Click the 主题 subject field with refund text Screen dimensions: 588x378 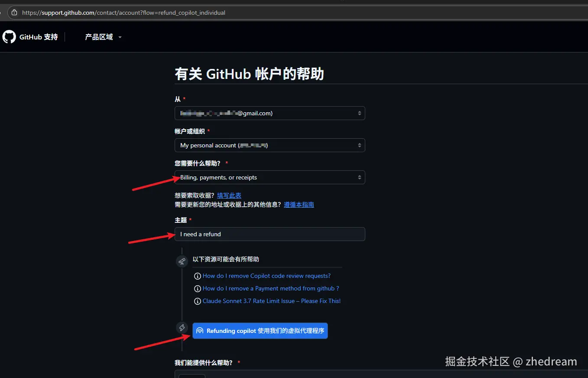(270, 234)
